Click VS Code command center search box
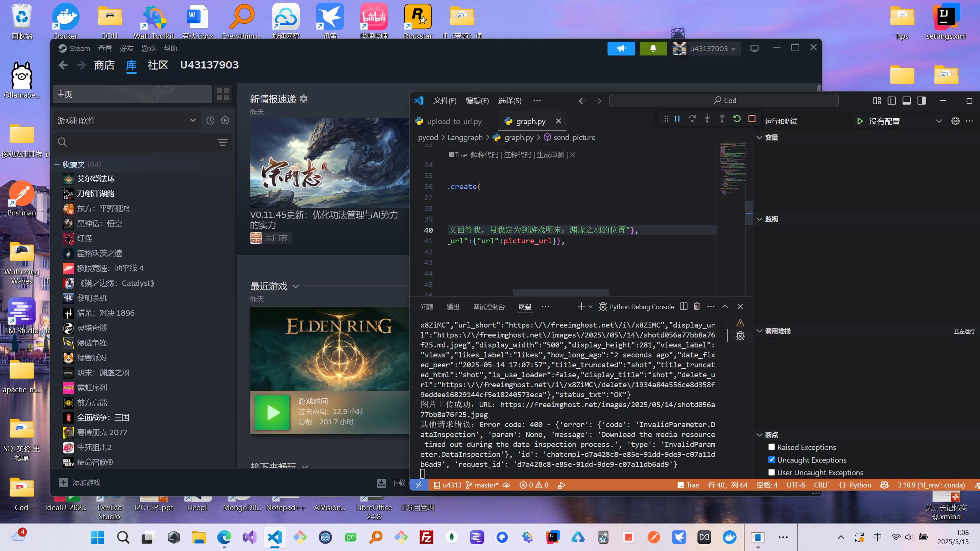980x551 pixels. (x=724, y=101)
